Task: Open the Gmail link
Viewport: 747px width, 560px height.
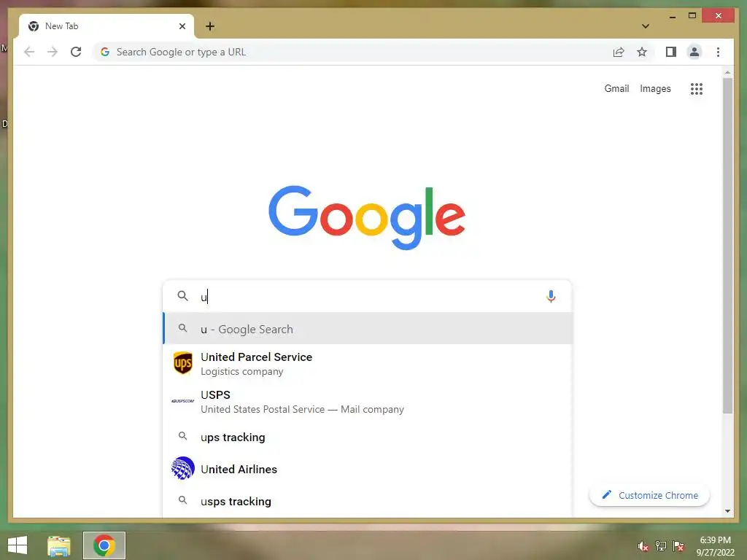Action: coord(616,88)
